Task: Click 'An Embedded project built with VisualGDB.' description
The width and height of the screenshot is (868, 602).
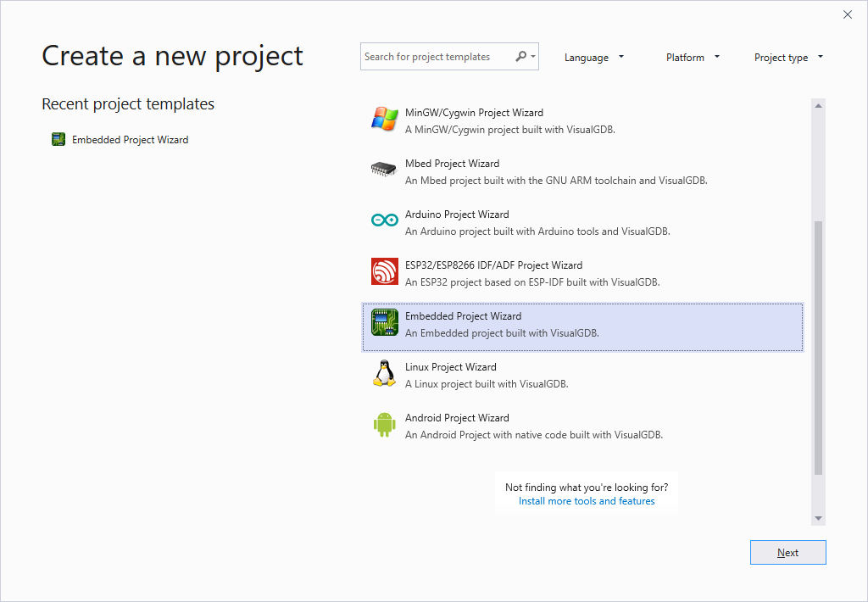Action: 502,333
